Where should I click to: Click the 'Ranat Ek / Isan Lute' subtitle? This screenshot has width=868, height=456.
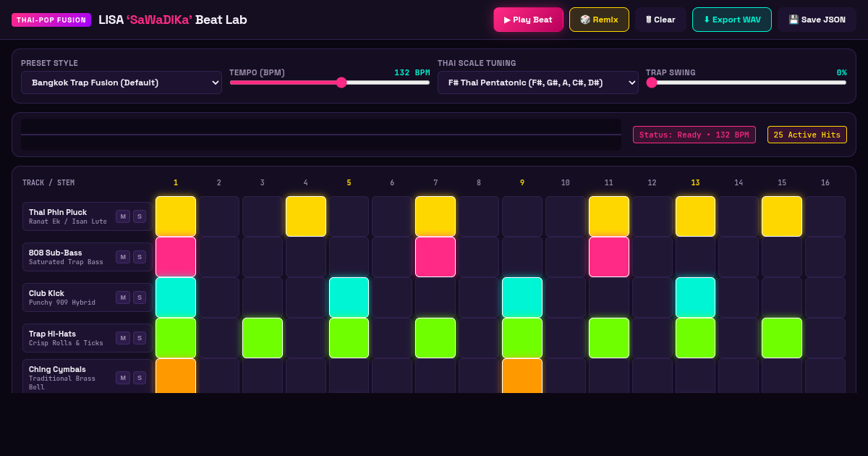[68, 221]
